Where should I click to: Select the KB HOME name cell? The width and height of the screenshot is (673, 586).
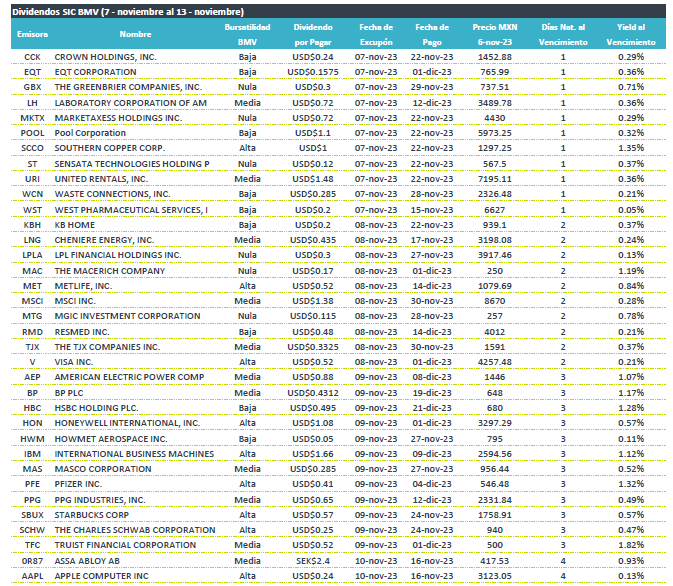click(x=75, y=225)
